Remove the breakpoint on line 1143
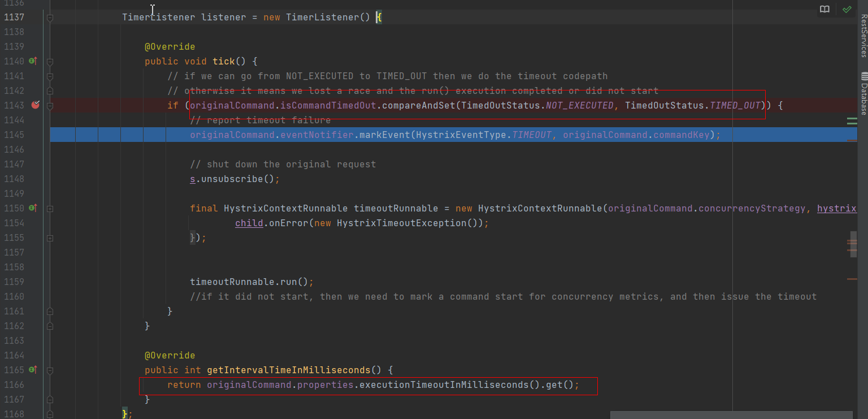This screenshot has height=419, width=868. pyautogui.click(x=36, y=105)
